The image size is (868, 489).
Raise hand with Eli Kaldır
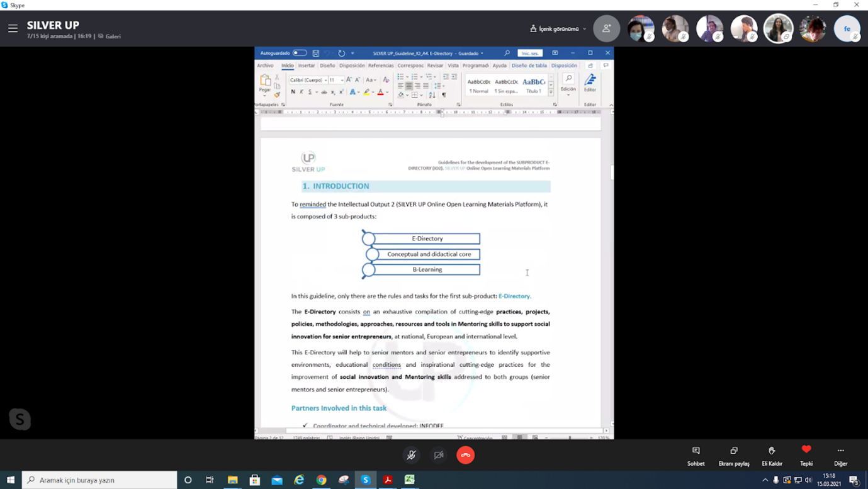point(772,455)
